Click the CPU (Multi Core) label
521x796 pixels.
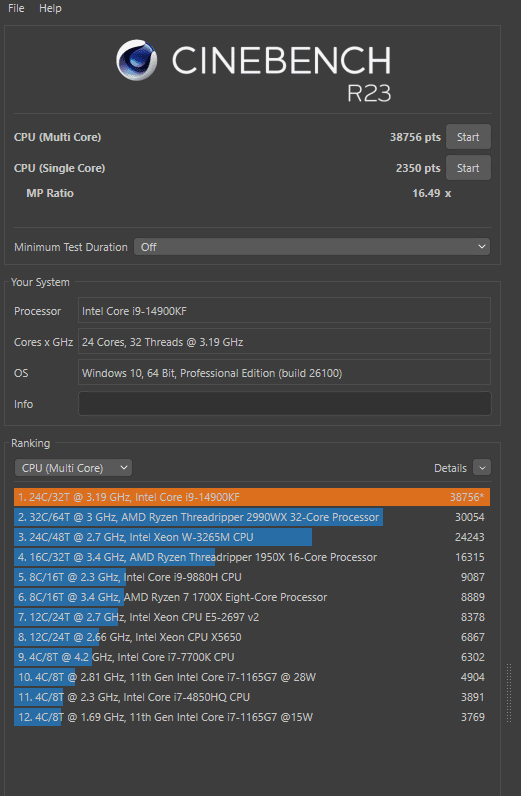coord(57,137)
